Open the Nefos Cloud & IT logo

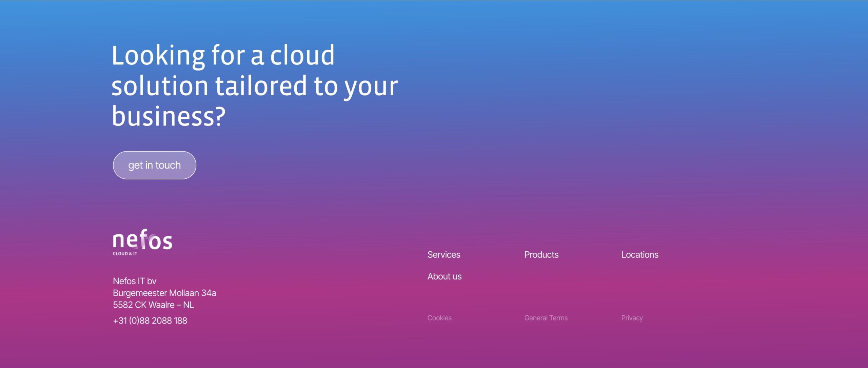click(142, 242)
